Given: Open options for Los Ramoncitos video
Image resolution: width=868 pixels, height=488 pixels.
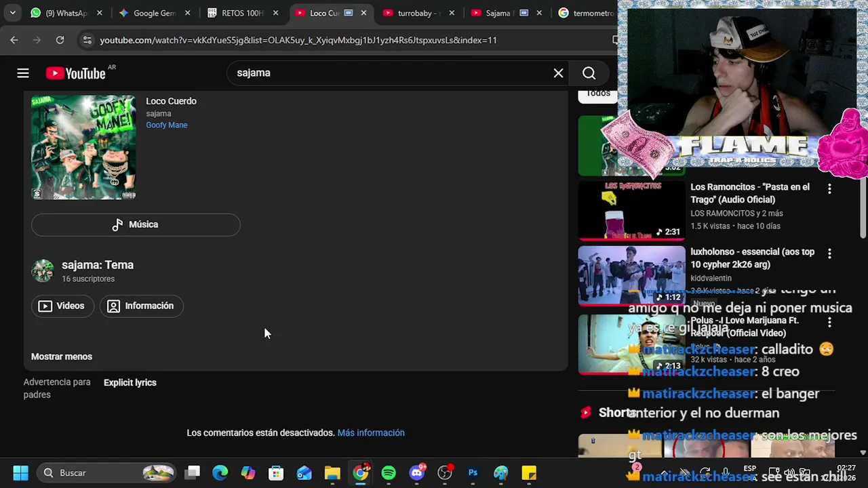Looking at the screenshot, I should point(829,188).
